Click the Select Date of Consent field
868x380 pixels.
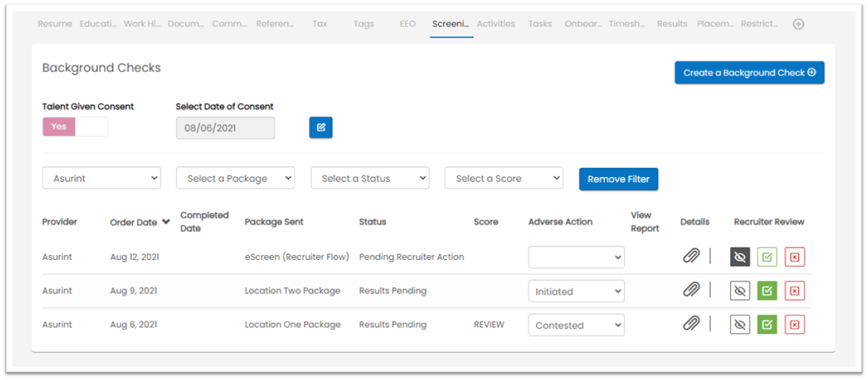(x=225, y=128)
